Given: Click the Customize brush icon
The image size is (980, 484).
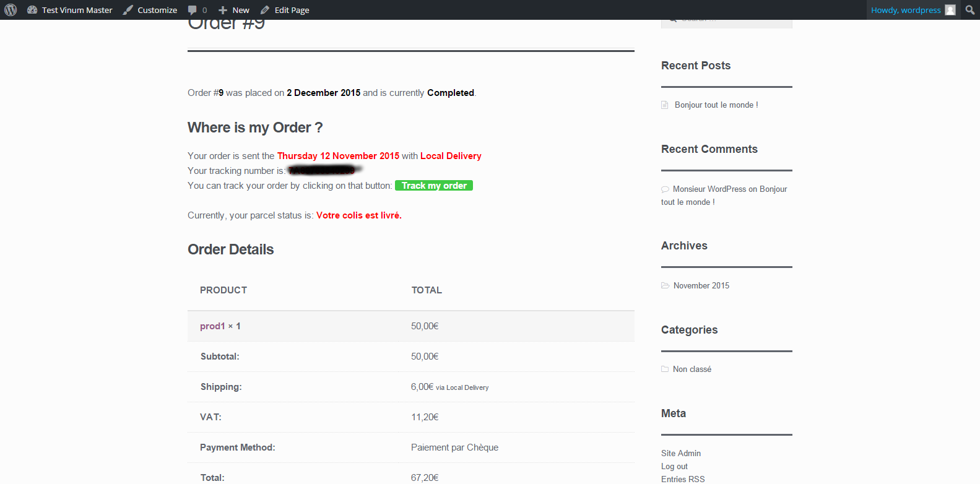Looking at the screenshot, I should coord(128,10).
